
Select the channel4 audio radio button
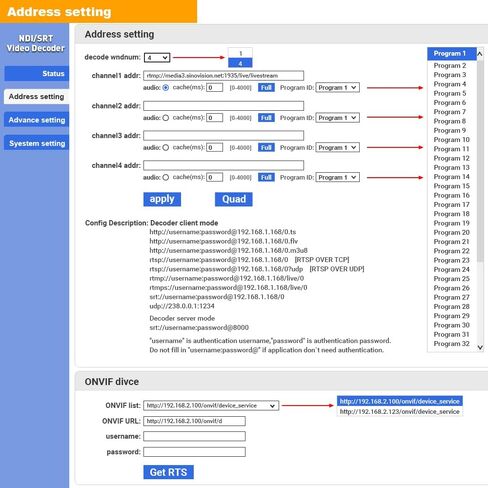(166, 177)
